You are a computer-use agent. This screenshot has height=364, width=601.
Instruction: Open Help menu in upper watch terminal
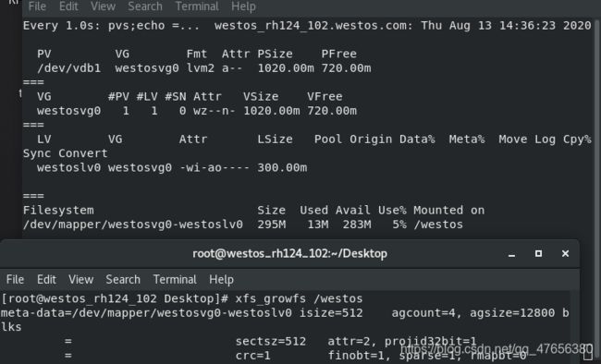click(243, 6)
